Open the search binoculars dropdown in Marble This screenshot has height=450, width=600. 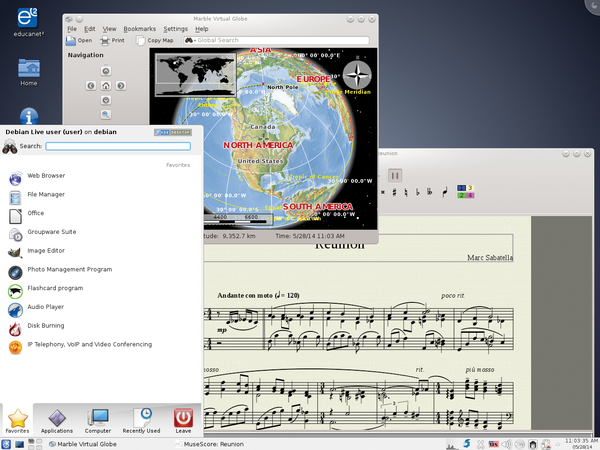click(x=190, y=40)
